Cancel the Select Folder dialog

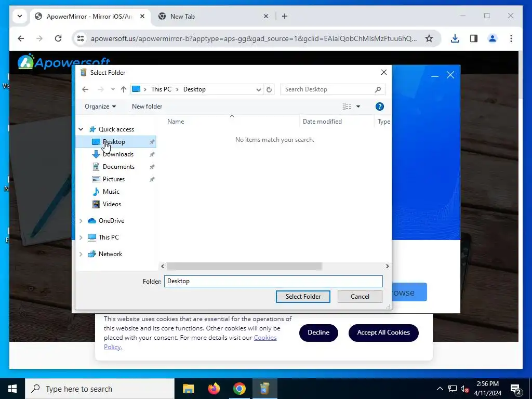tap(360, 297)
